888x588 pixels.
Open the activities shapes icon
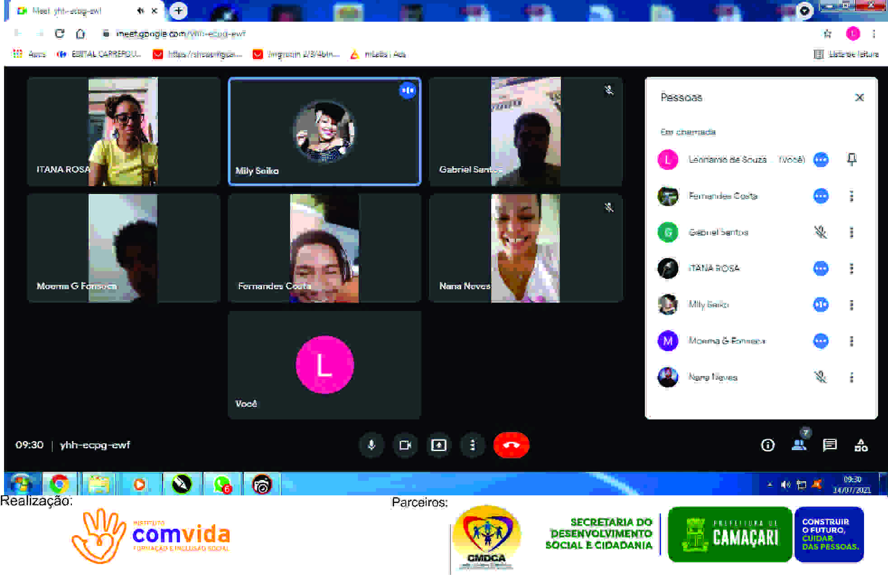point(860,446)
